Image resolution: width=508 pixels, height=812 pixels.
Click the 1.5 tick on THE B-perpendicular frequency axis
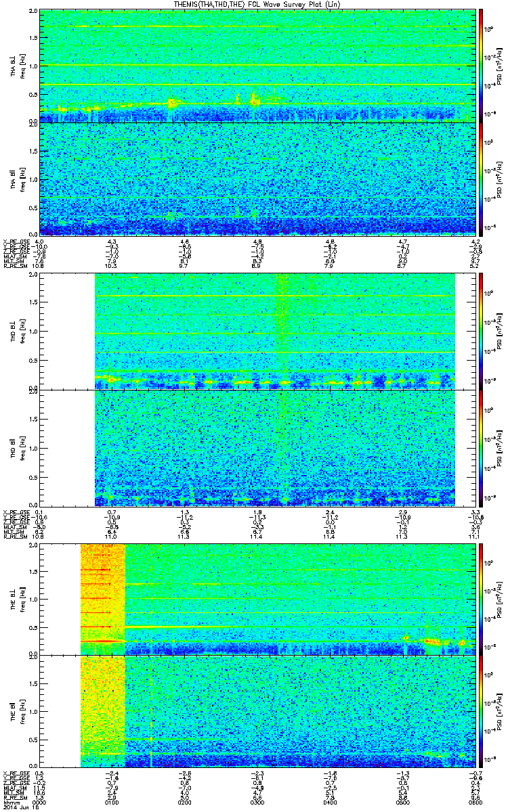[x=33, y=571]
